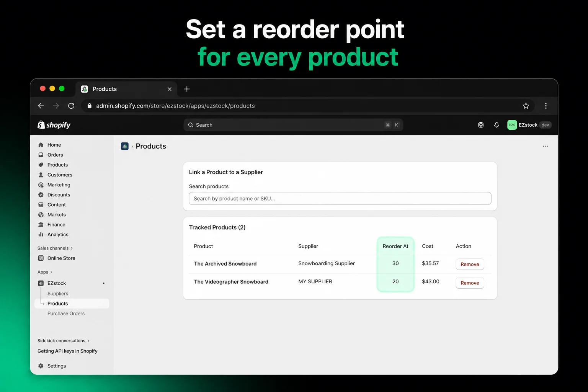588x392 pixels.
Task: Open Settings gear in sidebar
Action: (41, 366)
